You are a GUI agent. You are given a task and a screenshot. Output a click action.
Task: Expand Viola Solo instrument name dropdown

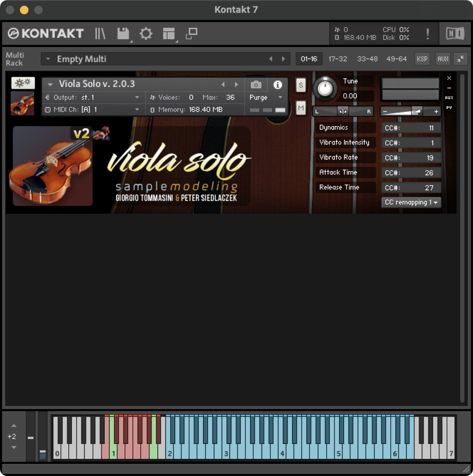click(x=50, y=85)
